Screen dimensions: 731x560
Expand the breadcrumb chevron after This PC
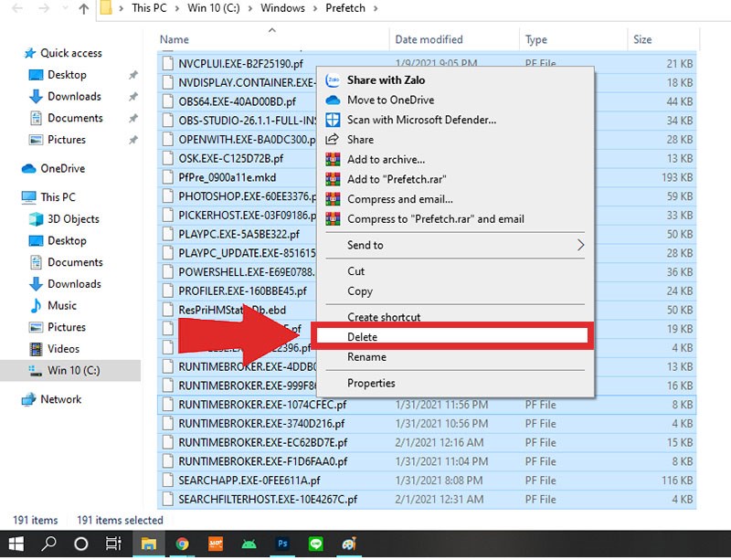coord(177,8)
